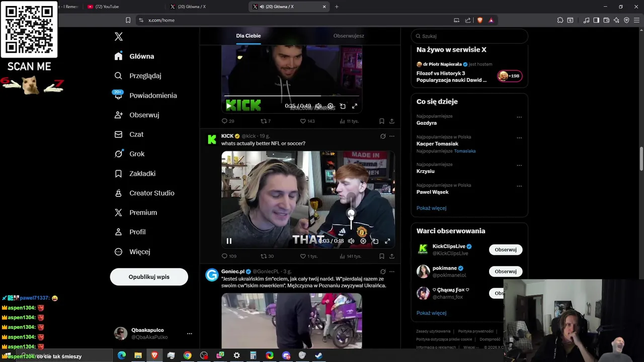Open settings gear on top video
This screenshot has height=362, width=644.
331,106
